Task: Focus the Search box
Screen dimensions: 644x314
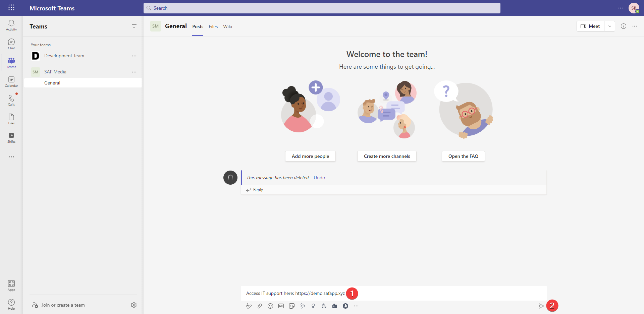Action: [322, 8]
